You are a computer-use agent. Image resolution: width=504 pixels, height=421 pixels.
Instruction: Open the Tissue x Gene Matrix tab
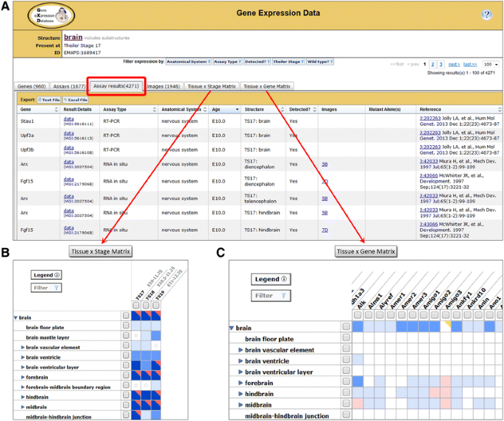[x=267, y=86]
